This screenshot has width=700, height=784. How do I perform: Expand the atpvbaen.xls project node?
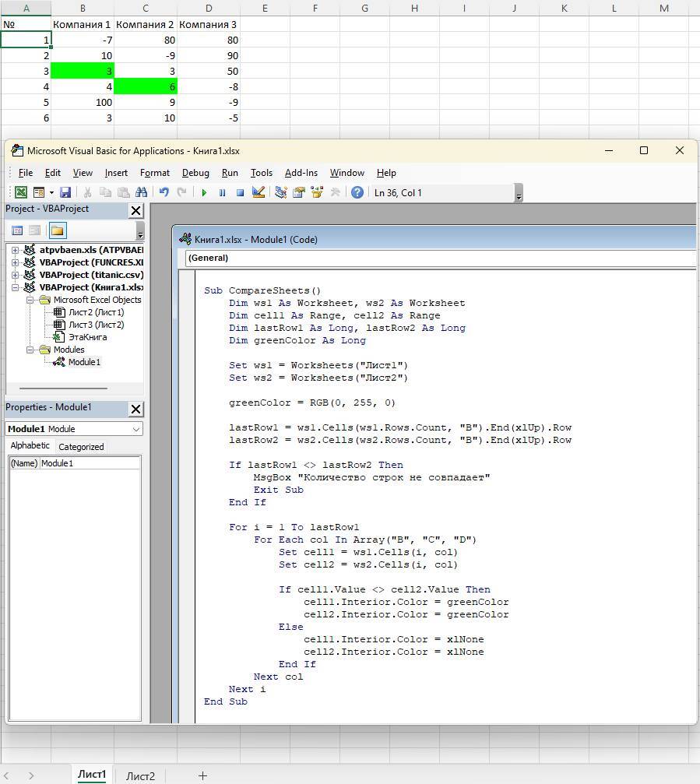[16, 250]
